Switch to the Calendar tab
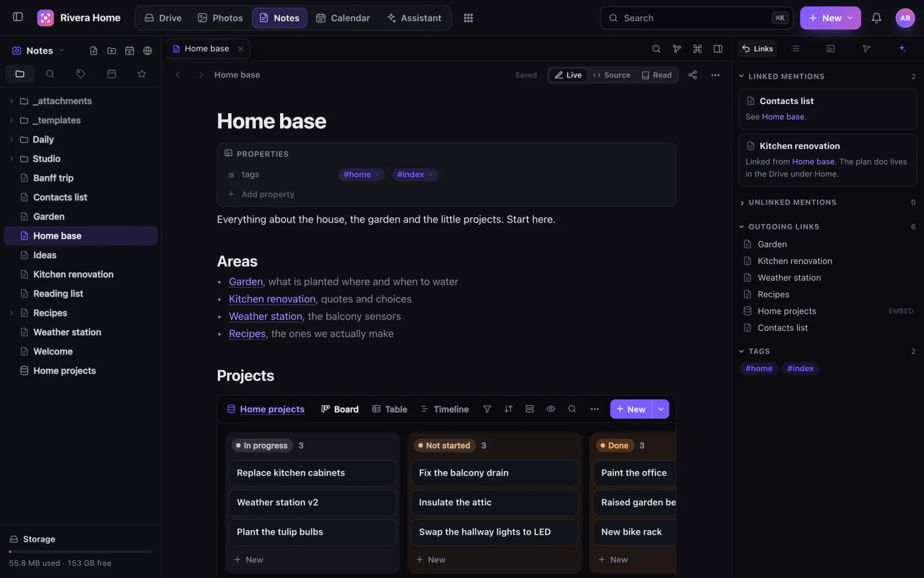The height and width of the screenshot is (578, 924). pyautogui.click(x=343, y=18)
